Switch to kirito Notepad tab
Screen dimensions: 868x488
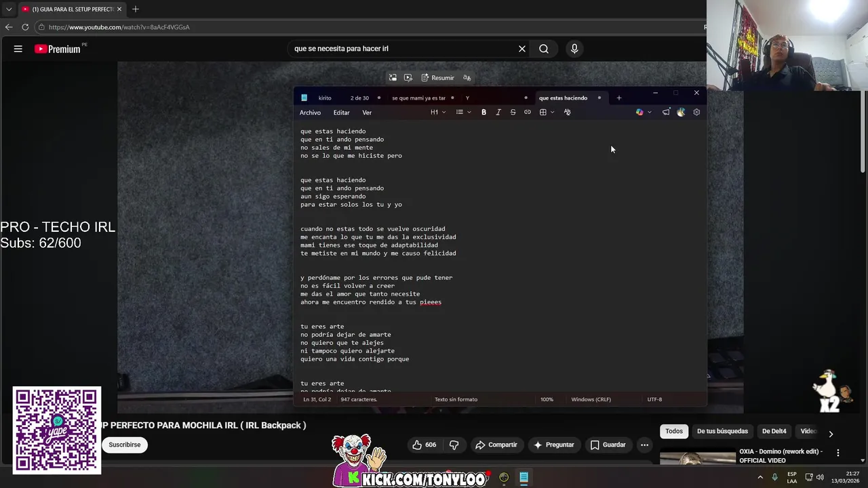325,98
